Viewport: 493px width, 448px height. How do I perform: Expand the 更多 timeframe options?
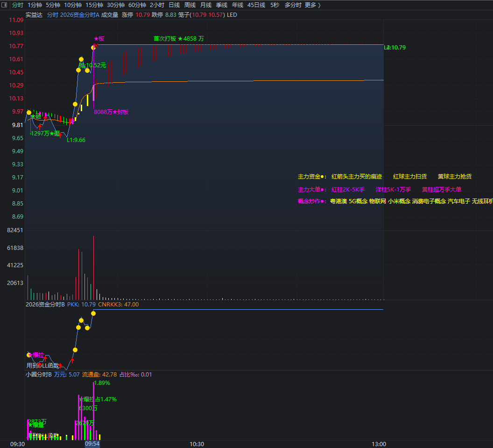[312, 5]
